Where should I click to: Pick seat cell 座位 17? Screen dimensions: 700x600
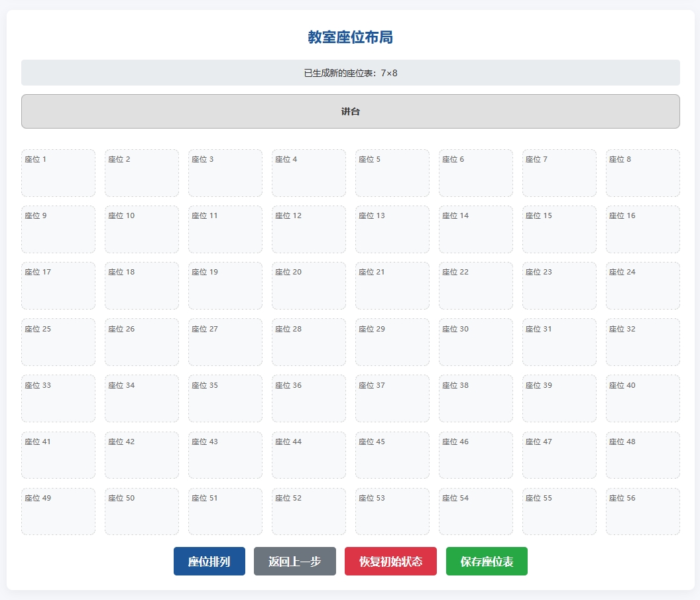click(x=58, y=286)
